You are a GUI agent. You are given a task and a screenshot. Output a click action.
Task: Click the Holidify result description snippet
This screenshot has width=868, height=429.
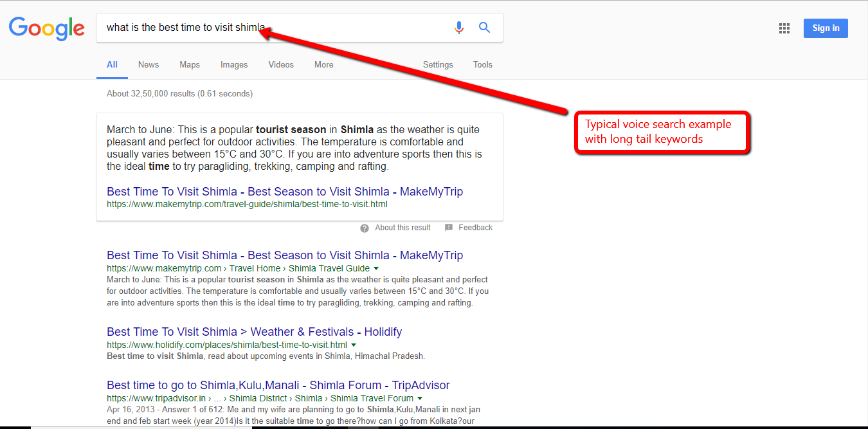click(x=266, y=356)
